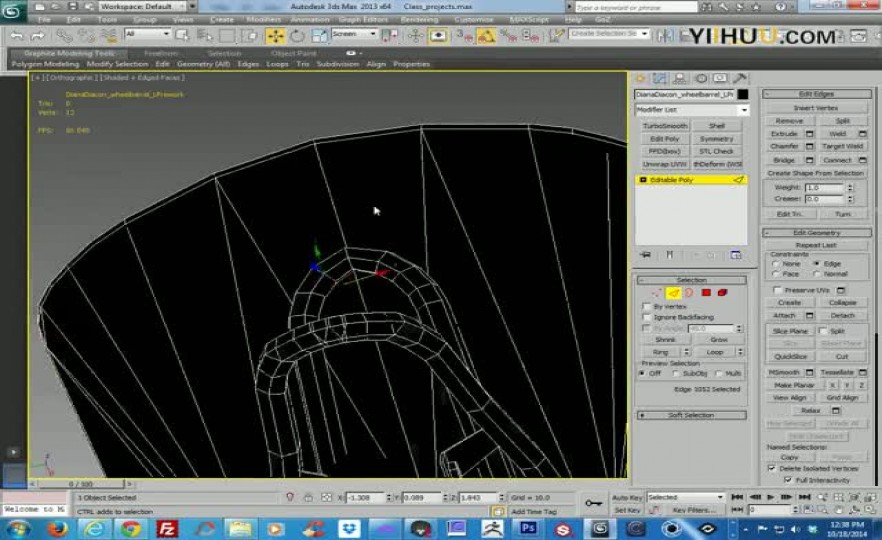Expand the Soft Selection rollout
This screenshot has height=540, width=882.
(x=691, y=415)
